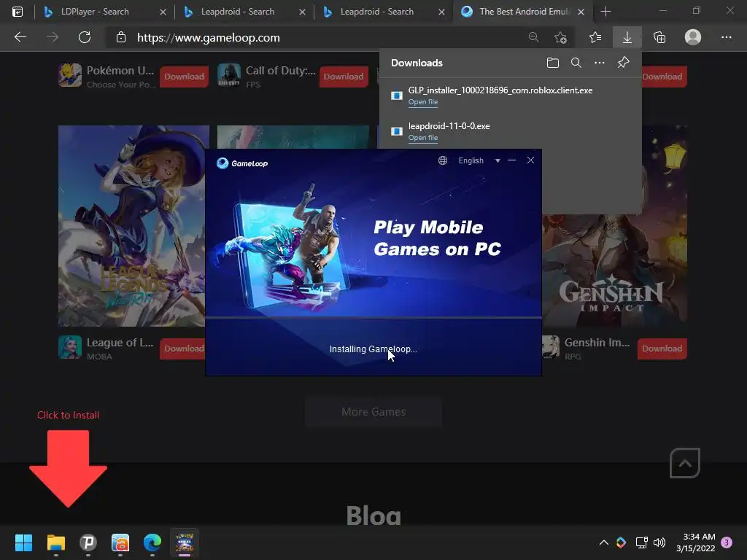Download Call of Duty game

344,77
